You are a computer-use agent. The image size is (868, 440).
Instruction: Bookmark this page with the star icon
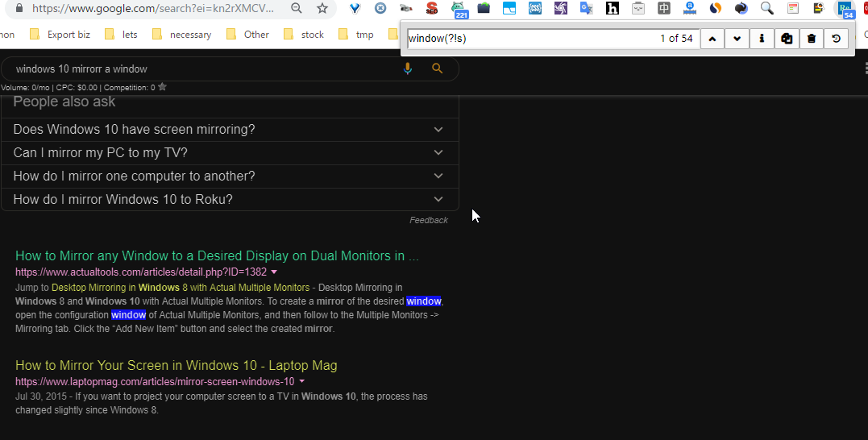pyautogui.click(x=322, y=9)
